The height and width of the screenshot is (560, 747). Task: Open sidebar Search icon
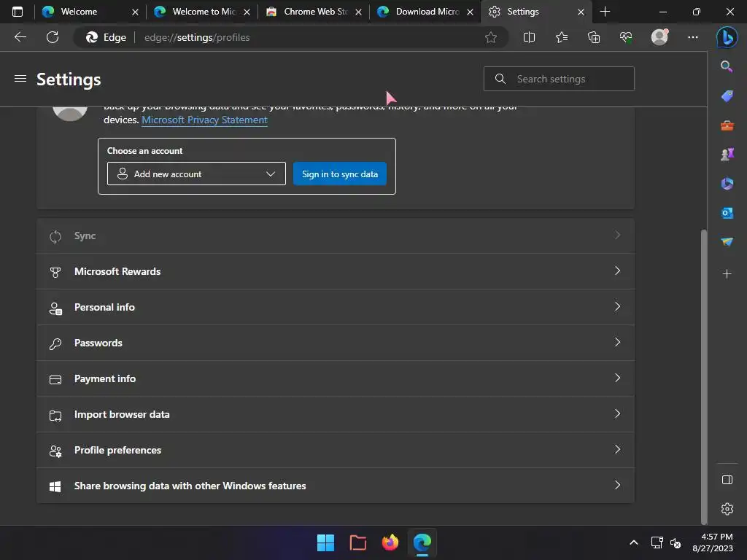727,66
